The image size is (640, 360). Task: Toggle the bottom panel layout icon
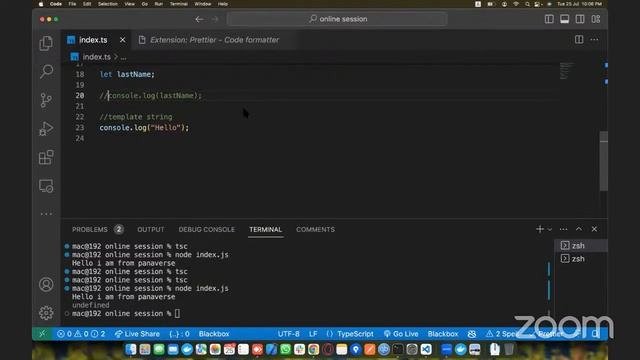click(564, 19)
